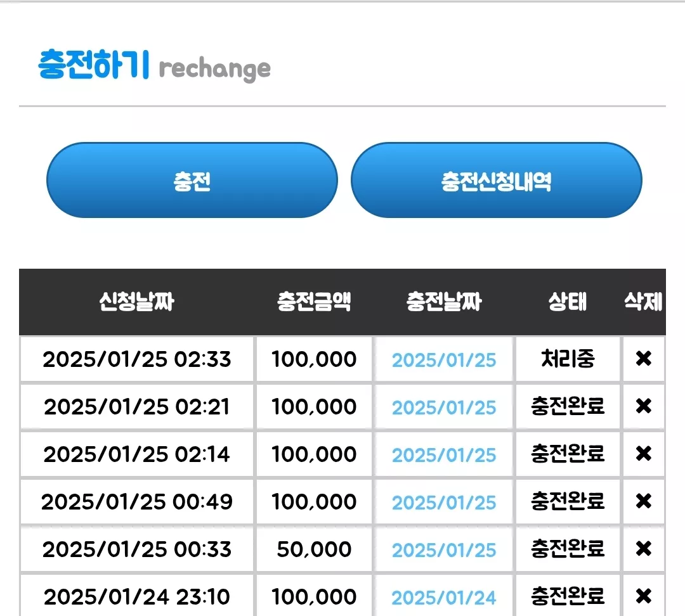The width and height of the screenshot is (685, 616).
Task: Click the 충전금액 column header
Action: (x=314, y=302)
